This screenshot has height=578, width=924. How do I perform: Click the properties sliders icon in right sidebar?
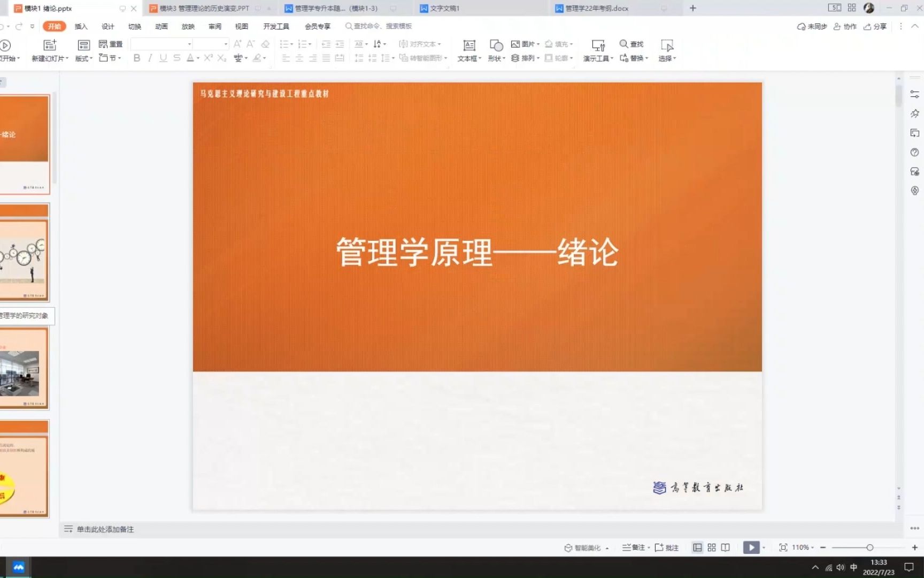915,94
